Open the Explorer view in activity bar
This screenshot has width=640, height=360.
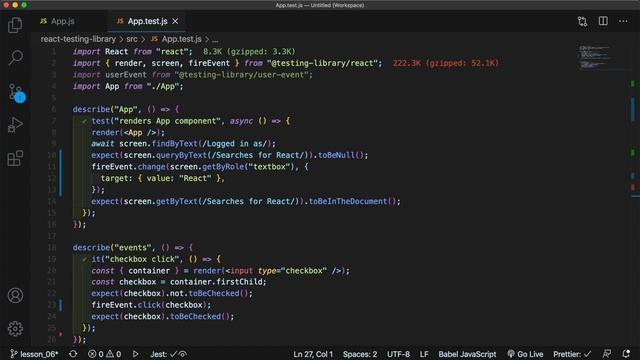click(x=15, y=25)
